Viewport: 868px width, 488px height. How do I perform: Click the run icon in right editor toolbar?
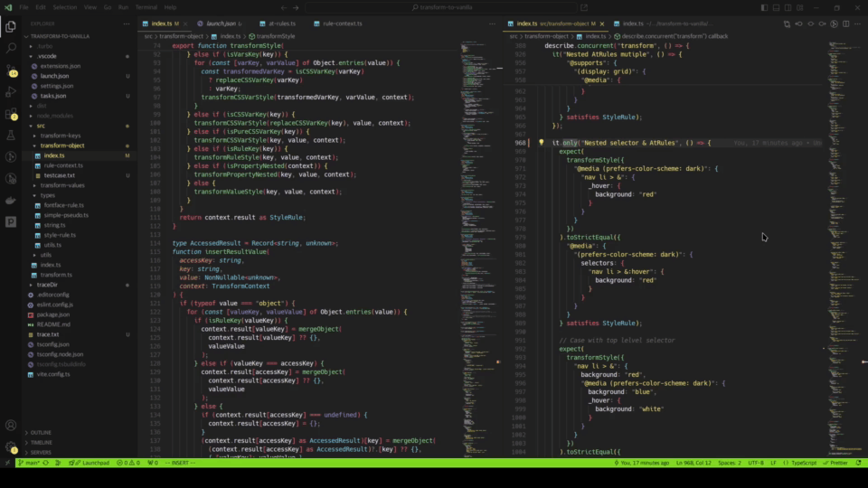[x=835, y=23]
